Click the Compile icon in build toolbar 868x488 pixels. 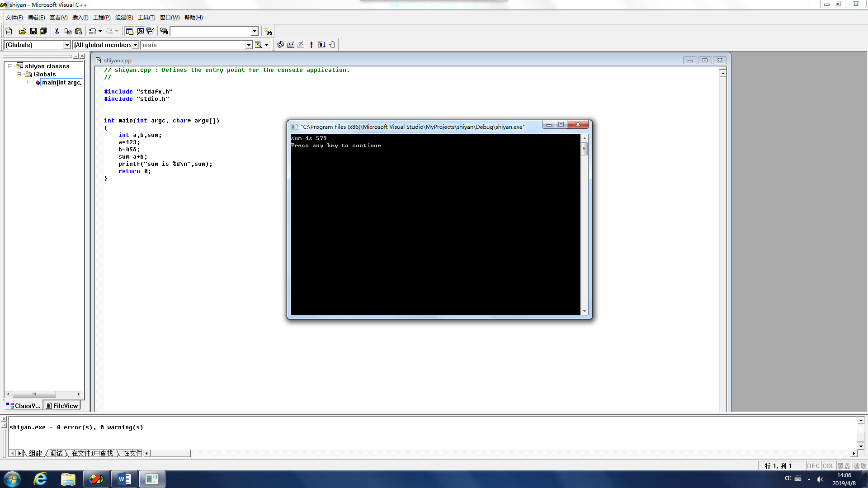tap(280, 45)
